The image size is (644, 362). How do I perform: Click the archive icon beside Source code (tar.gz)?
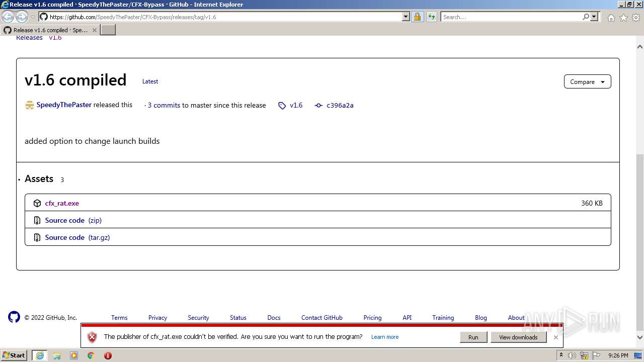click(x=37, y=237)
